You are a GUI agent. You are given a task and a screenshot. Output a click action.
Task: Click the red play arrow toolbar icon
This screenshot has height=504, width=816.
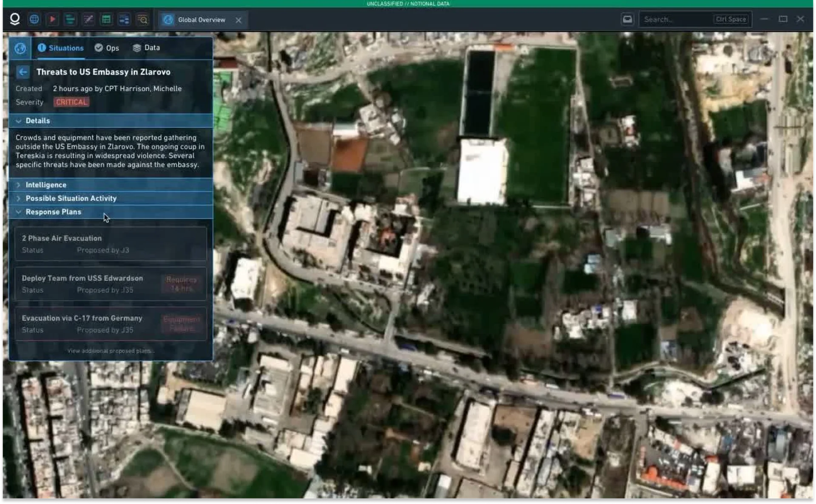point(52,20)
